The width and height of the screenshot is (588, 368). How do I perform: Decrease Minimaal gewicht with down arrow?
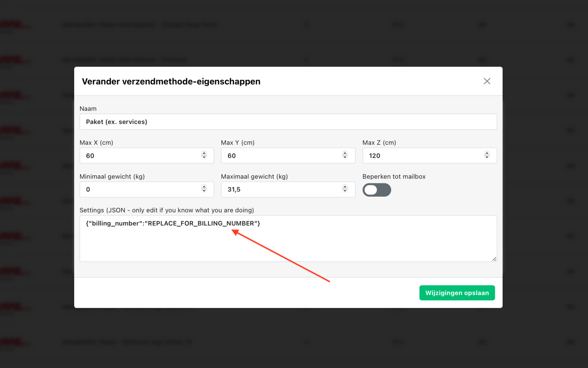204,191
